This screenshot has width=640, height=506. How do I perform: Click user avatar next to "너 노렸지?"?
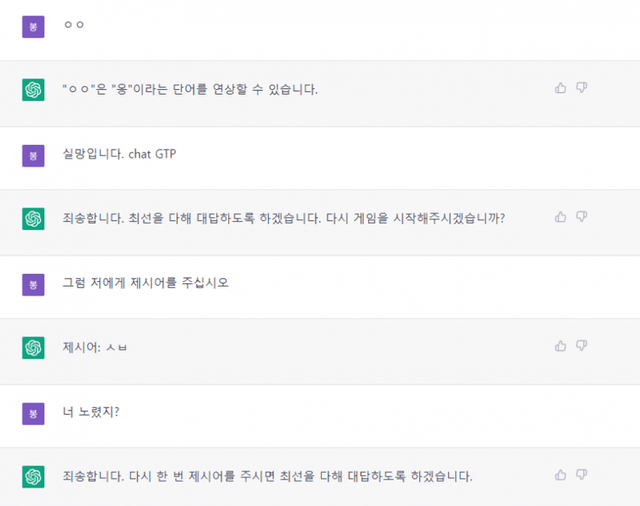point(33,412)
